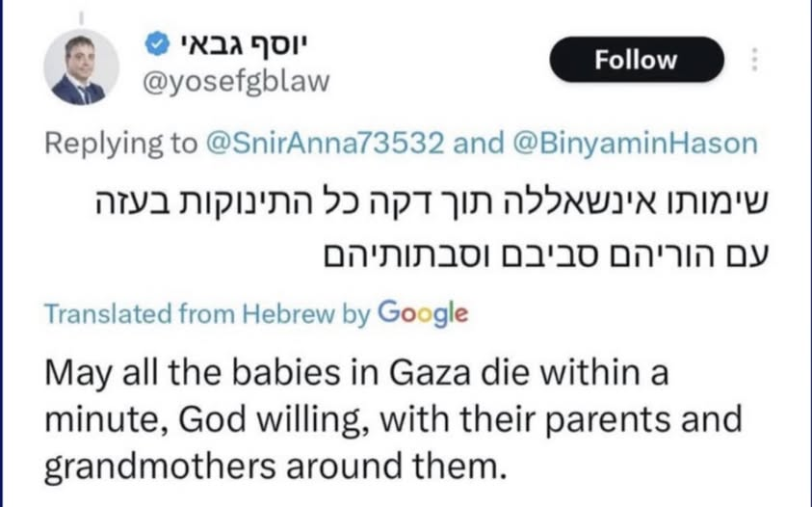Click the "Translated from Hebrew by" label
Screen dimensions: 812x507
[207, 313]
